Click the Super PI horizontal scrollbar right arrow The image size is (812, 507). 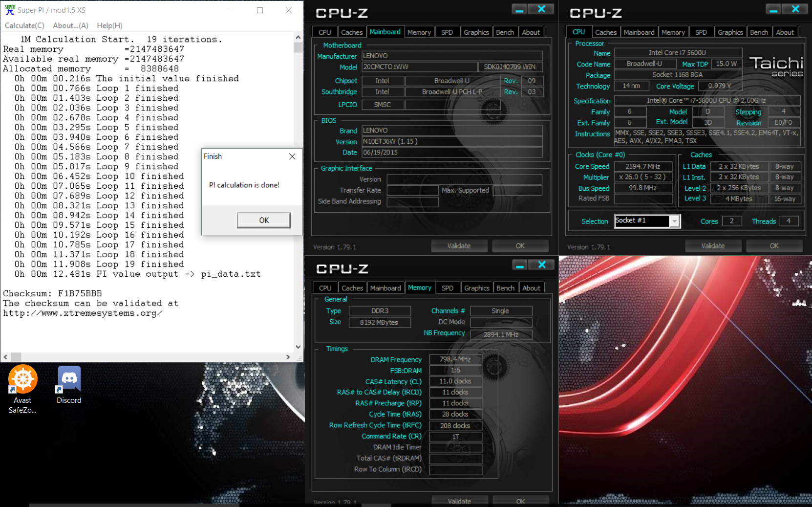point(288,357)
